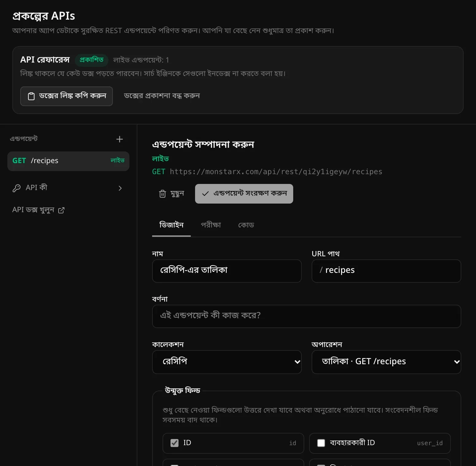The width and height of the screenshot is (476, 466).
Task: Expand the API কী chevron
Action: coord(120,188)
